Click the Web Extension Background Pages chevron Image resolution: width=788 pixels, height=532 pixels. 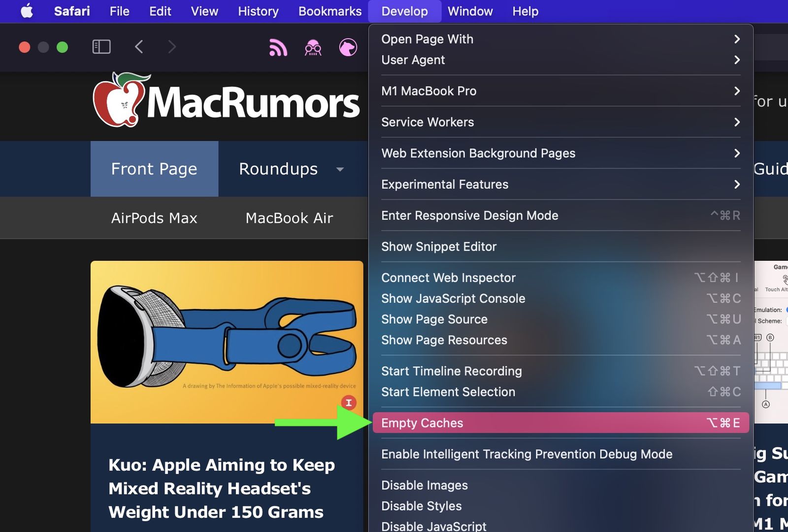tap(737, 153)
